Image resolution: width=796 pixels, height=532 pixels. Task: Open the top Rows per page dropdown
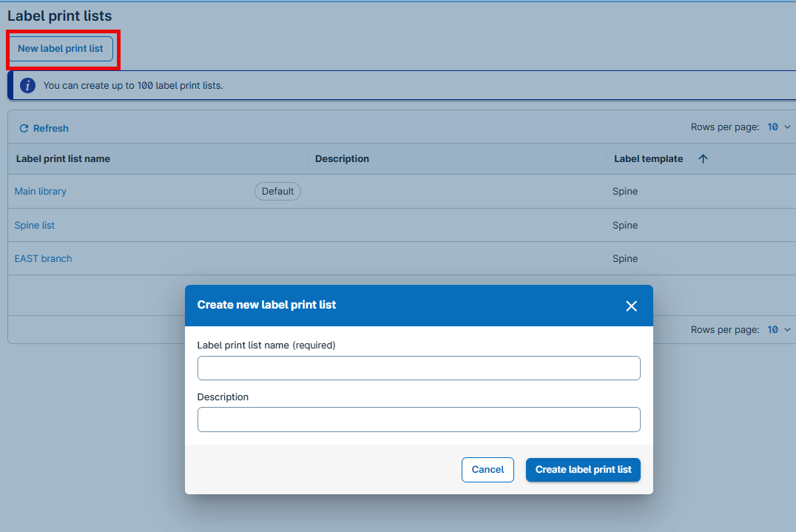tap(778, 127)
